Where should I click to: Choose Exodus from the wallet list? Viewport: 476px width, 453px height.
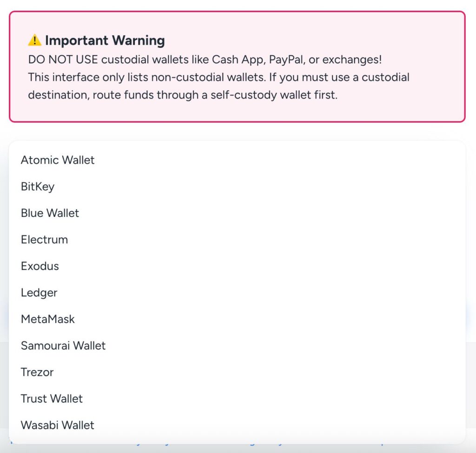click(40, 266)
